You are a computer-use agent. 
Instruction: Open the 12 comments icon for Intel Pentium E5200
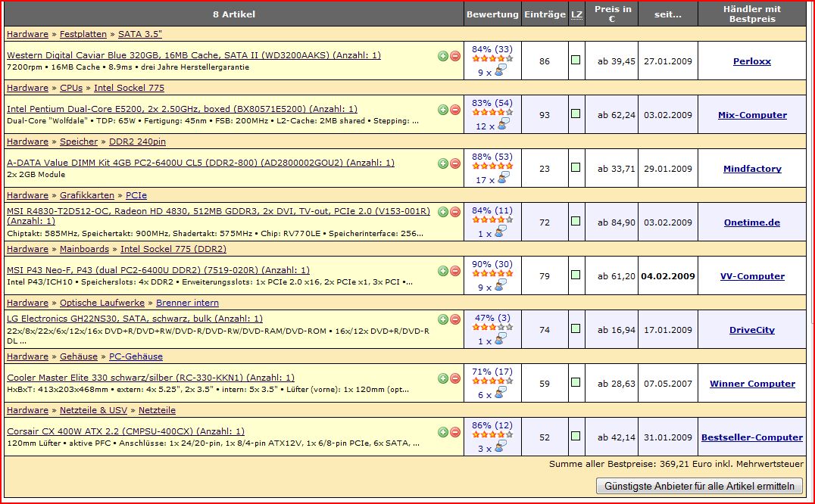tap(504, 124)
